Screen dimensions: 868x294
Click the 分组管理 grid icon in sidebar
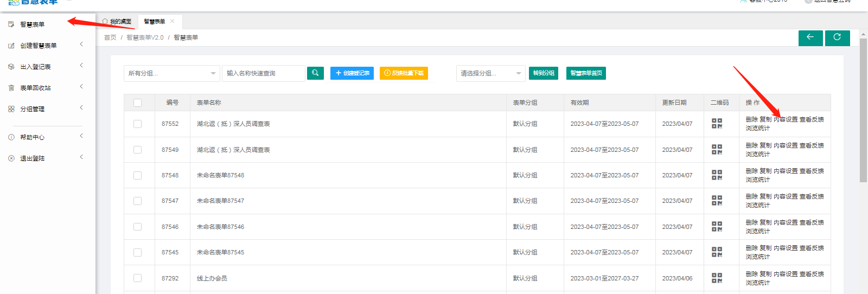pyautogui.click(x=11, y=109)
